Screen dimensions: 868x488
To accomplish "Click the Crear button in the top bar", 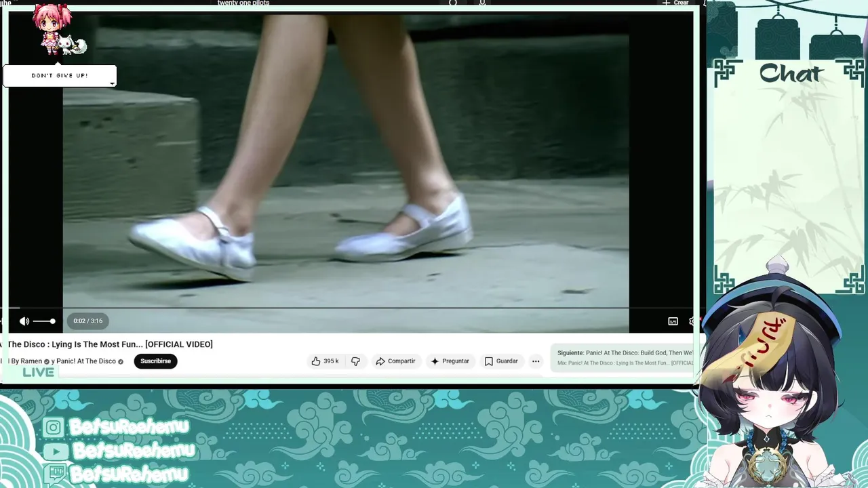I will pos(677,3).
